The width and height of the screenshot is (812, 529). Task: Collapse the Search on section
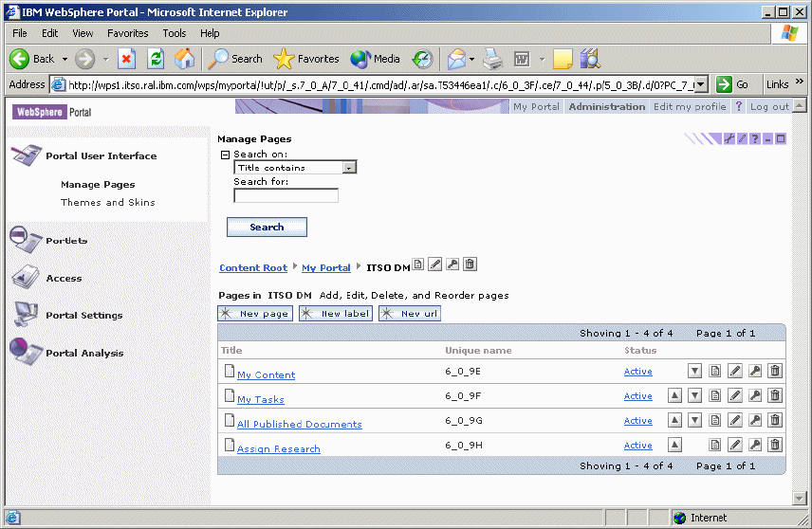tap(226, 155)
